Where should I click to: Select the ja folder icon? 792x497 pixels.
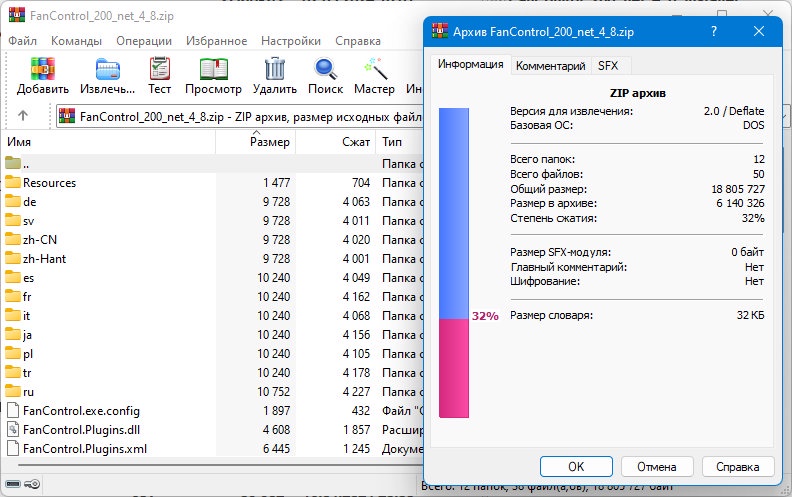coord(13,334)
